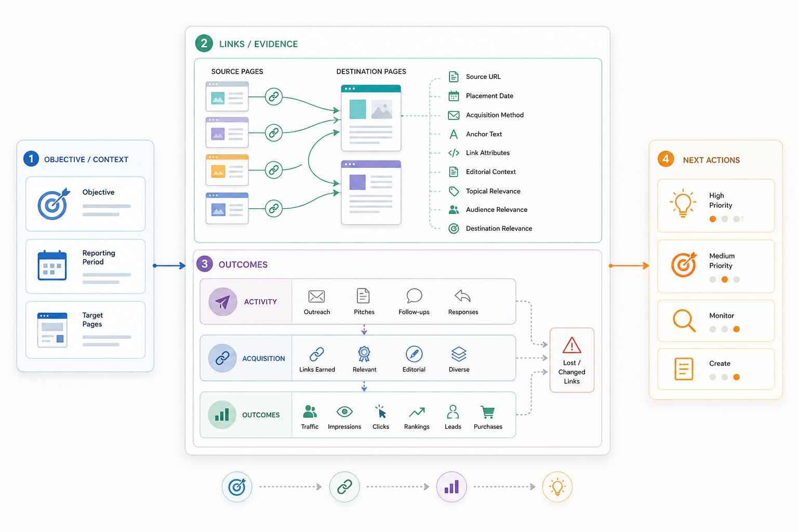Click the Relevant award ribbon icon
Image resolution: width=798 pixels, height=532 pixels.
[x=364, y=354]
